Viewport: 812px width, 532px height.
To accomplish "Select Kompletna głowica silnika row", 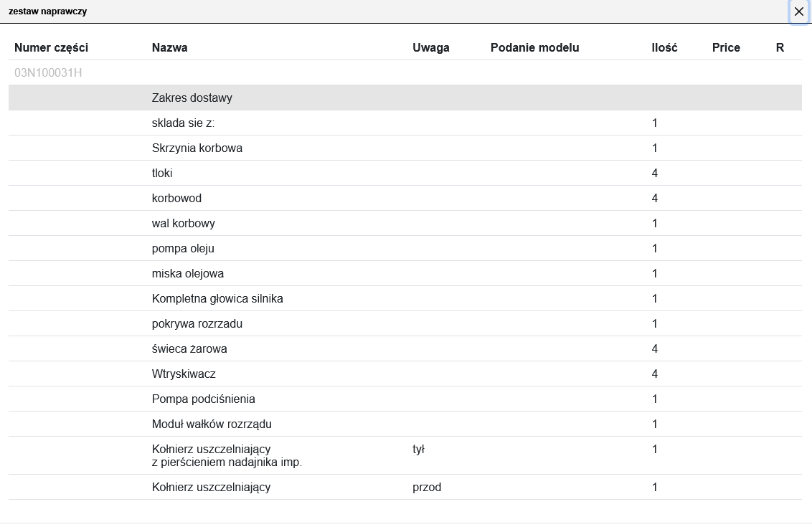I will click(x=217, y=299).
